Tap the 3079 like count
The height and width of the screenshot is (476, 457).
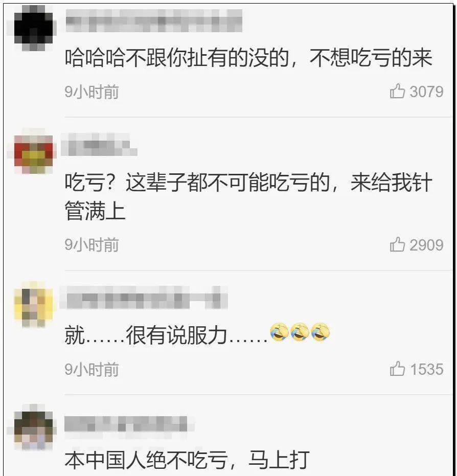(427, 92)
